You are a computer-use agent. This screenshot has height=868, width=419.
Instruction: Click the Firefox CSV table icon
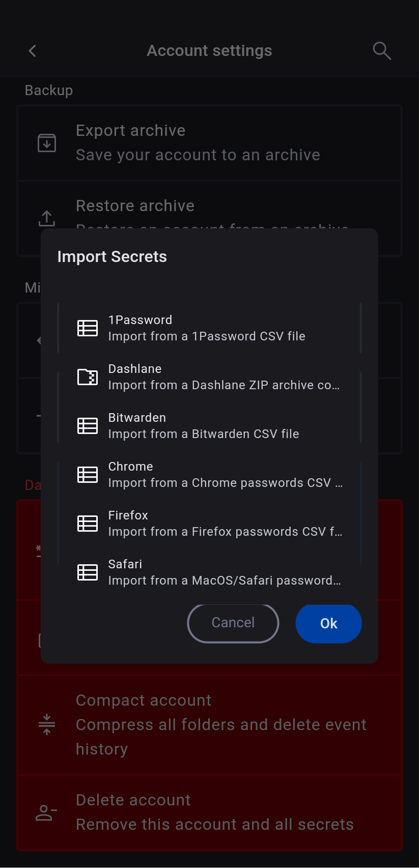88,524
